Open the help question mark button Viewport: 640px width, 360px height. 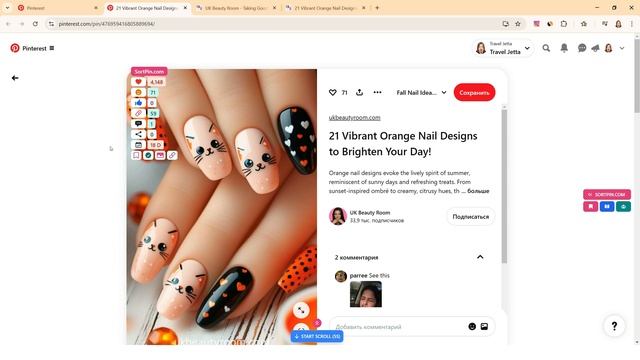pyautogui.click(x=614, y=326)
